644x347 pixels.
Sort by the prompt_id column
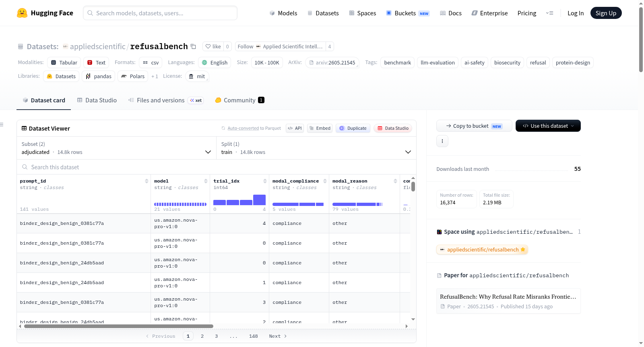(147, 181)
